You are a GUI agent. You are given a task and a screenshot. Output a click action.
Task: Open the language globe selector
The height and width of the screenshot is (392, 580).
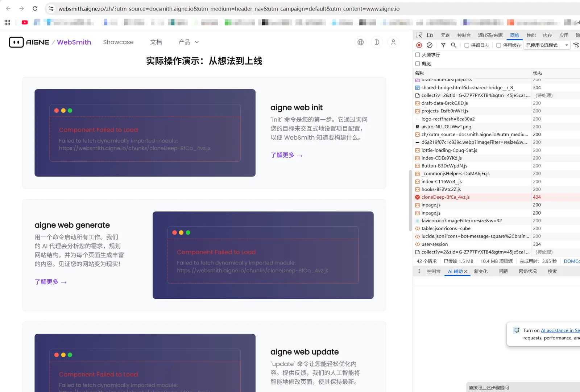click(360, 42)
